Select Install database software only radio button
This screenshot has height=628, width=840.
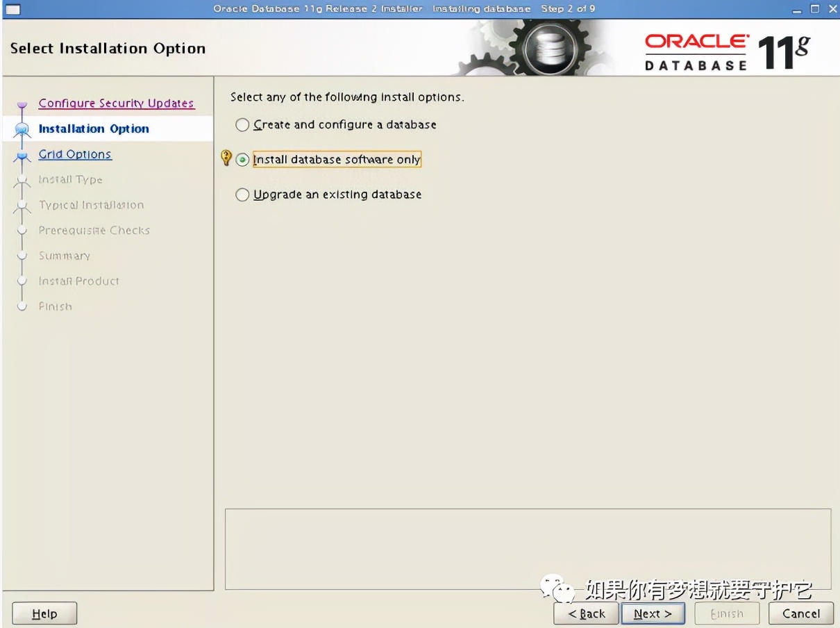coord(242,160)
